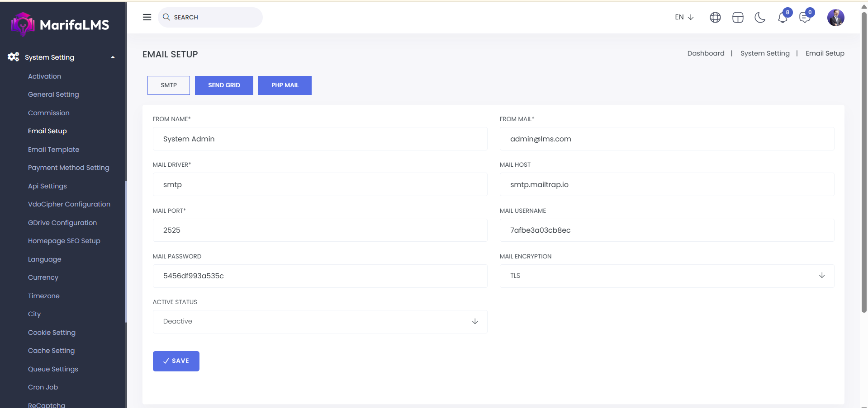Switch to the Send Grid tab
This screenshot has width=868, height=408.
pos(224,85)
